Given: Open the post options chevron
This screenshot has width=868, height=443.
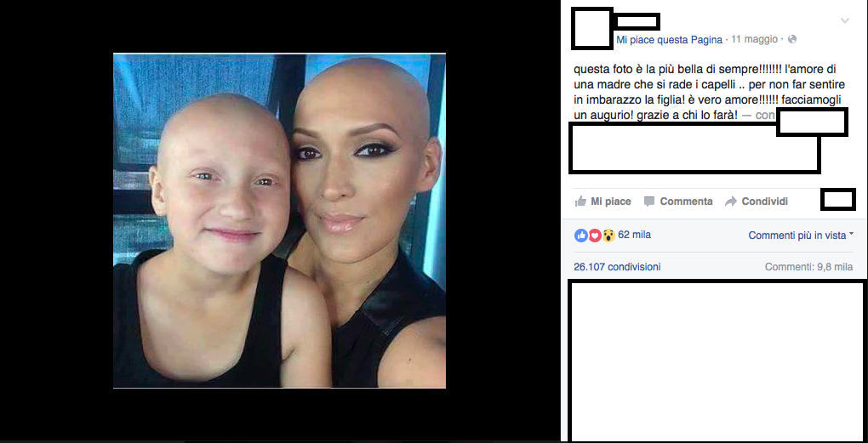Looking at the screenshot, I should pos(845,21).
